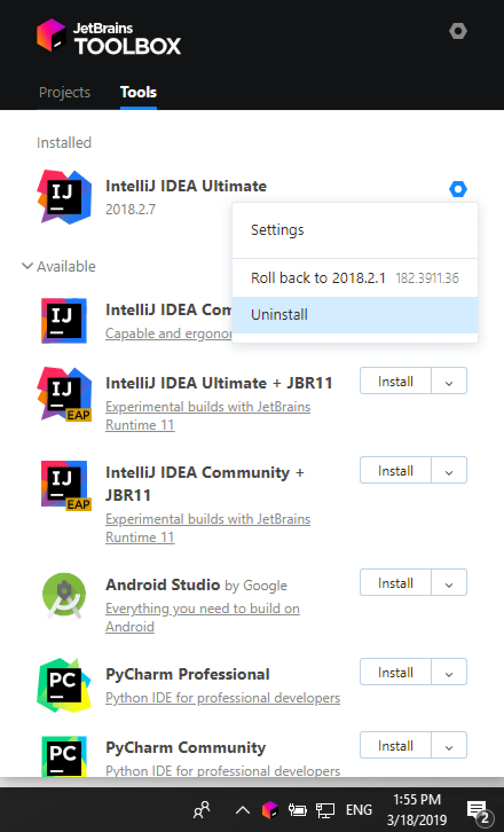
Task: Click the Android Studio icon
Action: click(x=64, y=595)
